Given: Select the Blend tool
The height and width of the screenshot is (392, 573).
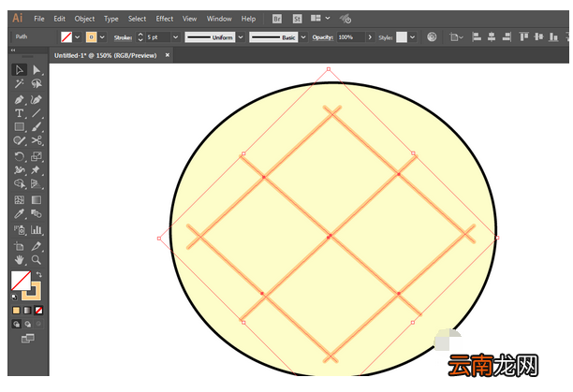Looking at the screenshot, I should click(x=36, y=213).
